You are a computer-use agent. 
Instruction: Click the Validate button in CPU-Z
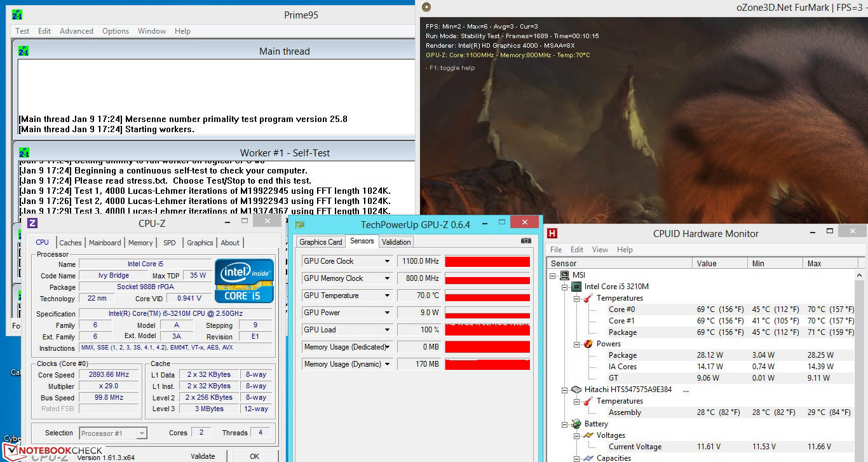pos(203,456)
